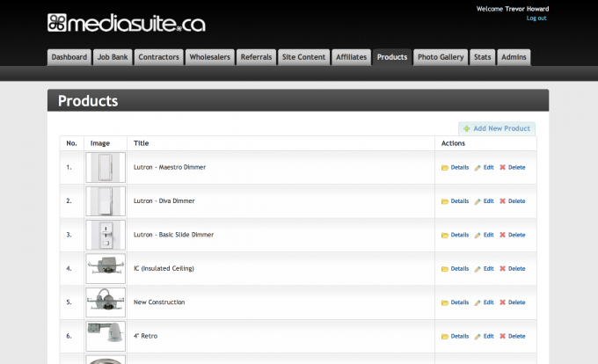Click the New Construction product thumbnail
Image resolution: width=598 pixels, height=364 pixels.
[x=106, y=302]
